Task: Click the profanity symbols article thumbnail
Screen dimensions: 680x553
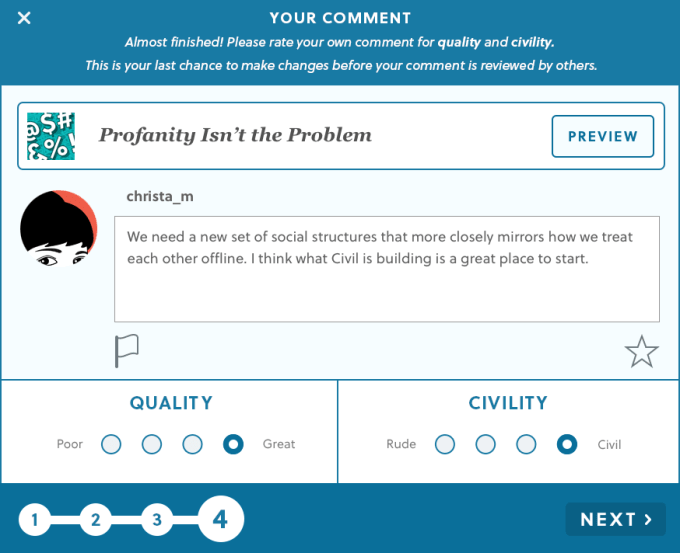Action: (50, 136)
